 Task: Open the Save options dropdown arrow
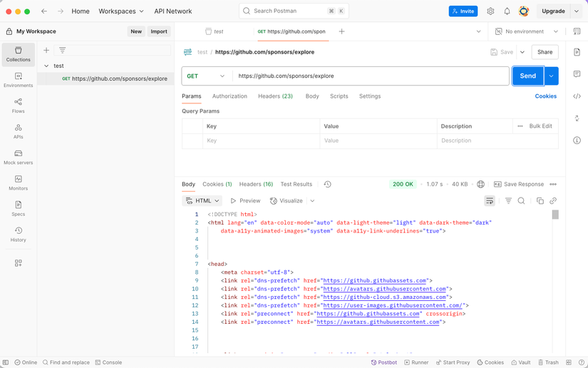coord(522,52)
